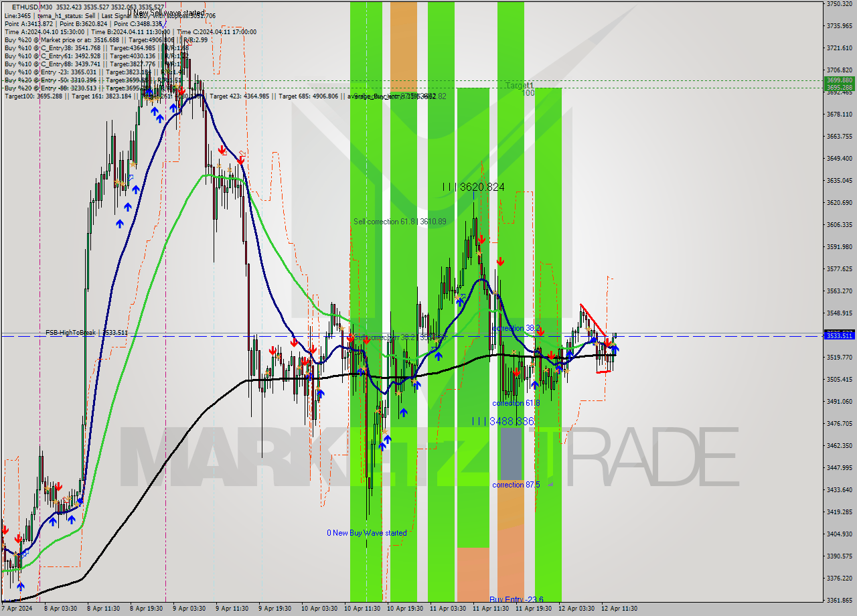Click the '12 Apr 03:30' time label
Image resolution: width=857 pixels, height=616 pixels.
[576, 609]
